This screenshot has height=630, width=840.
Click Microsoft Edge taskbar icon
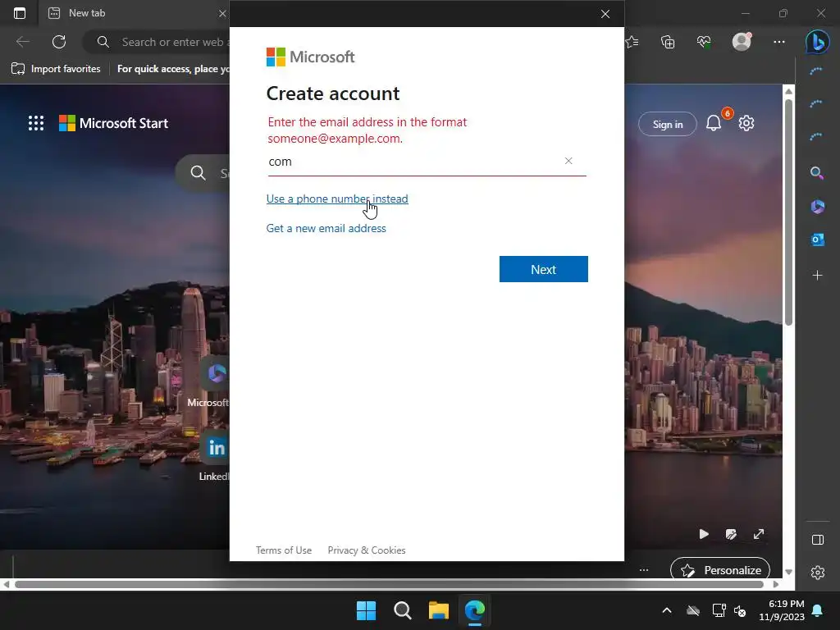[475, 610]
